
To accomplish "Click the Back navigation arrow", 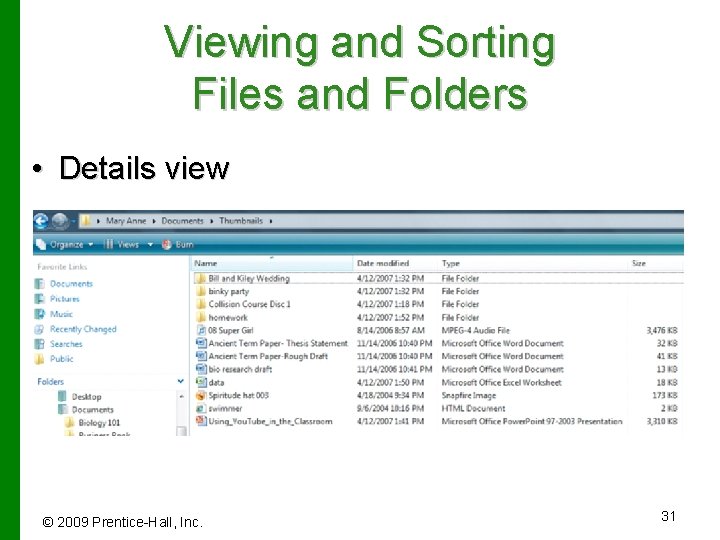I will click(x=41, y=221).
